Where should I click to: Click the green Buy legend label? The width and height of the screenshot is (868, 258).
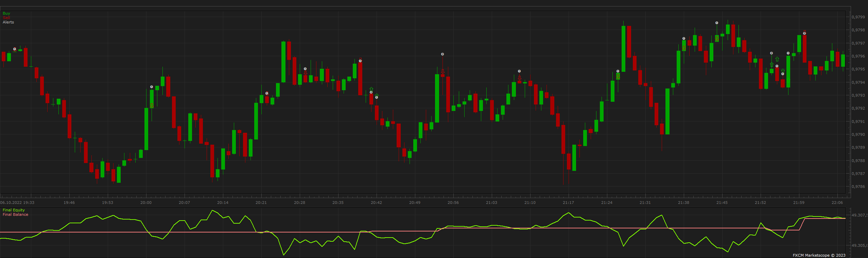coord(6,13)
